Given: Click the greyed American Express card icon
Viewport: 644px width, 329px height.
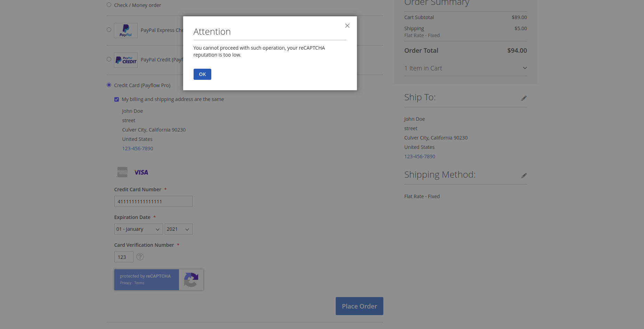Looking at the screenshot, I should click(x=122, y=172).
